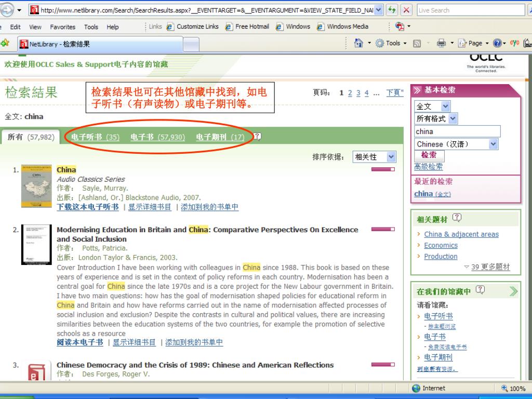Open the back button history dropdown arrow

click(x=19, y=10)
